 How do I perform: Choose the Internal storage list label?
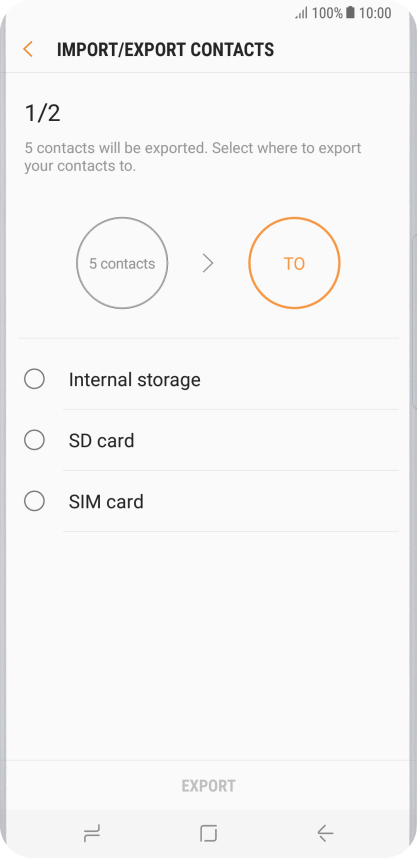click(135, 380)
